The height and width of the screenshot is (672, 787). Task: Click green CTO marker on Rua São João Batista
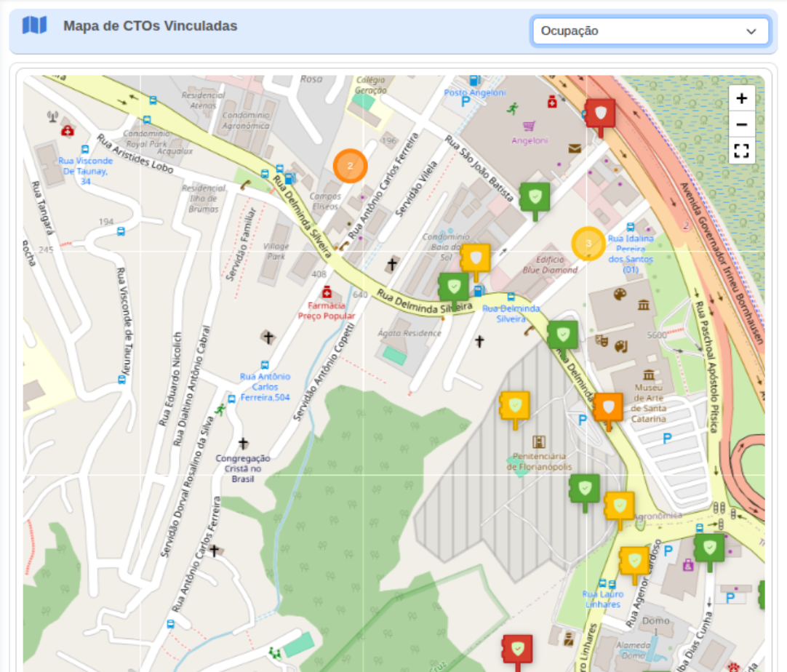pos(535,197)
